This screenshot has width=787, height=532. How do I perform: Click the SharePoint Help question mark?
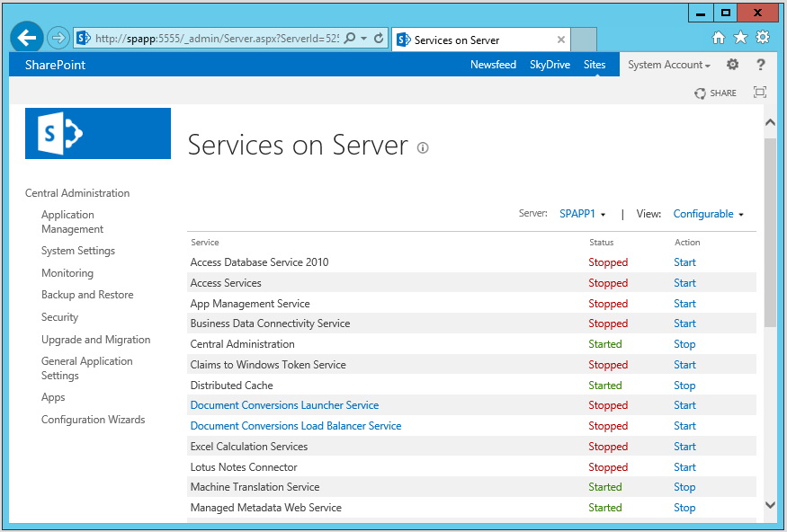pyautogui.click(x=761, y=65)
